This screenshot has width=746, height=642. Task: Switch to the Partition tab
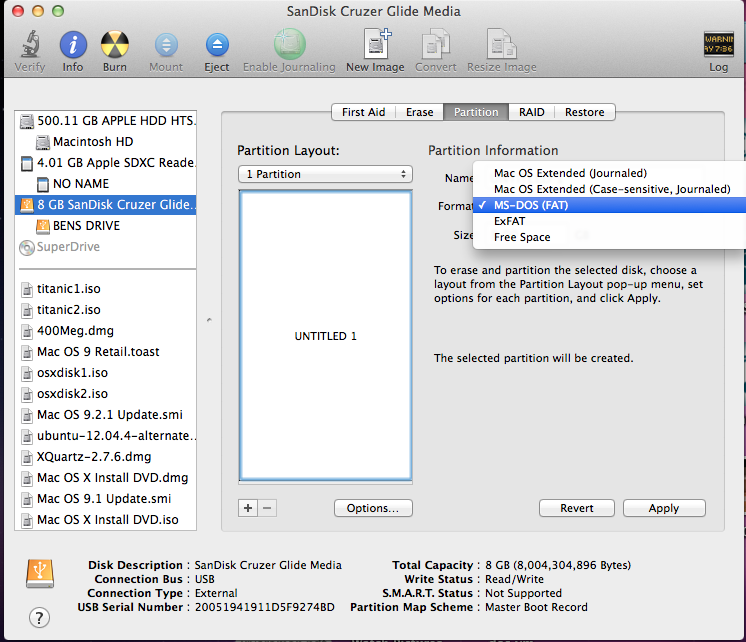[x=476, y=112]
